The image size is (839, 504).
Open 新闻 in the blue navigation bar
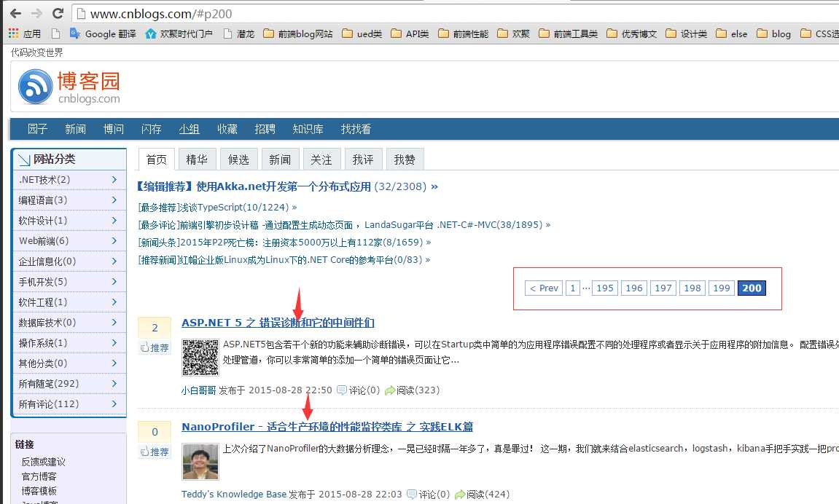pos(76,129)
